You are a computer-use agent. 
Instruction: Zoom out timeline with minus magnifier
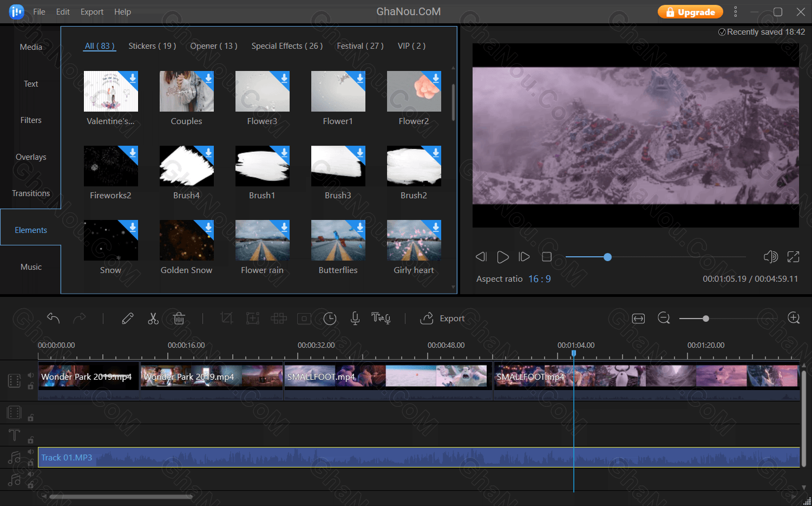point(664,319)
